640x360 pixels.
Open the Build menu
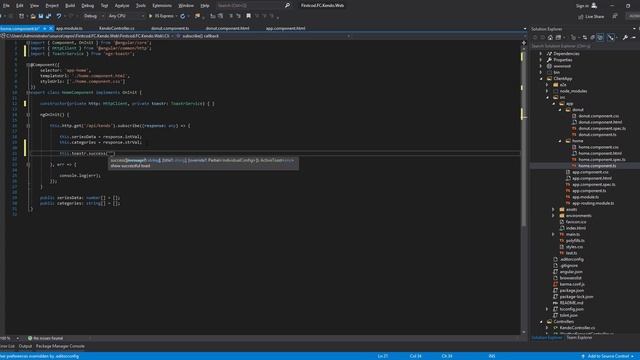tap(70, 6)
